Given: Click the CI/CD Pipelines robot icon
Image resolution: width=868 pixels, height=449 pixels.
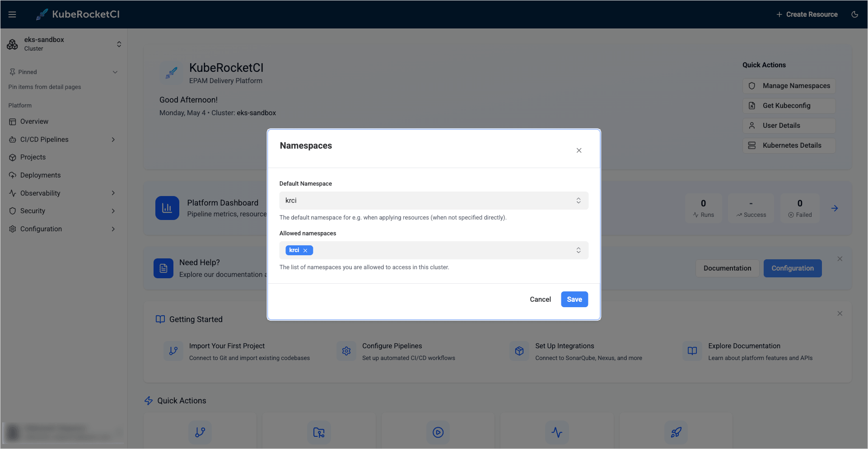Looking at the screenshot, I should [13, 140].
